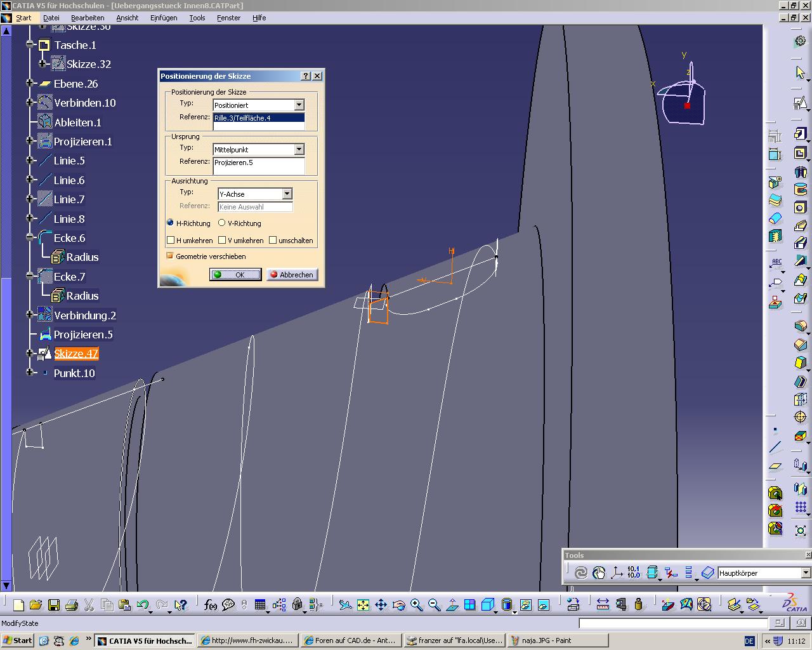
Task: Expand the Skizze.47 tree node
Action: click(30, 353)
